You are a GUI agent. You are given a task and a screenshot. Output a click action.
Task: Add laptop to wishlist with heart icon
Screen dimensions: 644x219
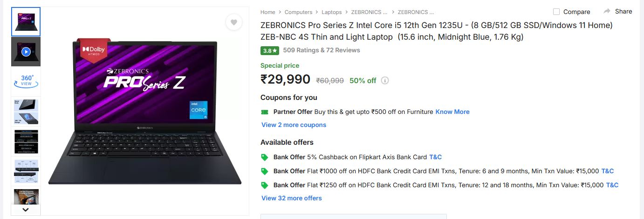tap(234, 22)
